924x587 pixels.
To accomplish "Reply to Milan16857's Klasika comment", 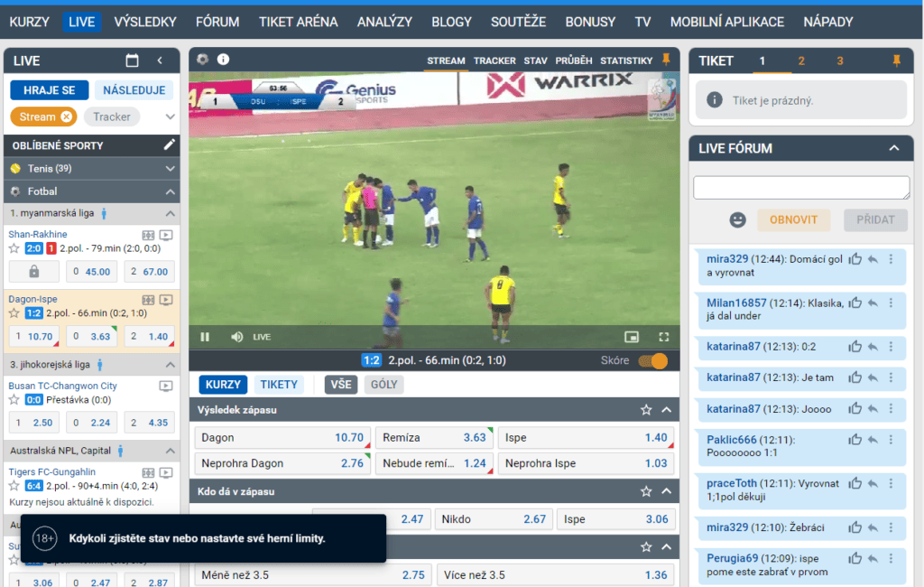I will (x=873, y=303).
